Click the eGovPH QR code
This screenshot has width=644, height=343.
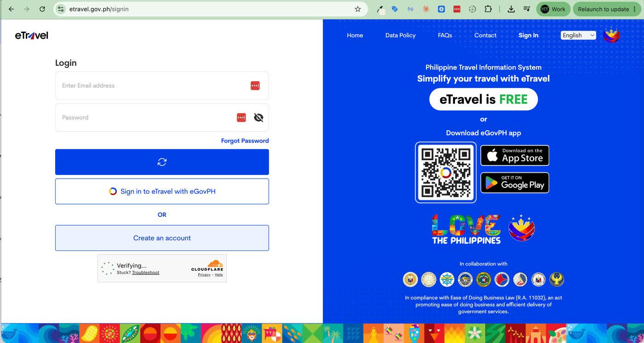[x=446, y=172]
